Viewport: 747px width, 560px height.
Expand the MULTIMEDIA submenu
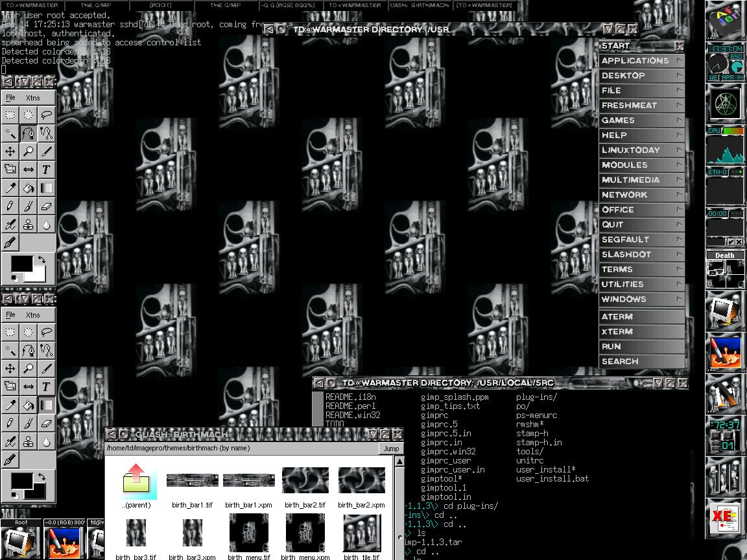pos(679,180)
